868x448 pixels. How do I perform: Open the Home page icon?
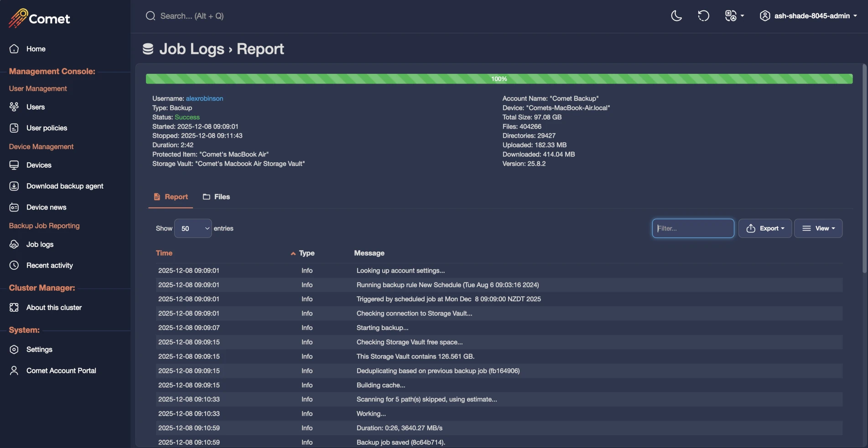tap(14, 49)
